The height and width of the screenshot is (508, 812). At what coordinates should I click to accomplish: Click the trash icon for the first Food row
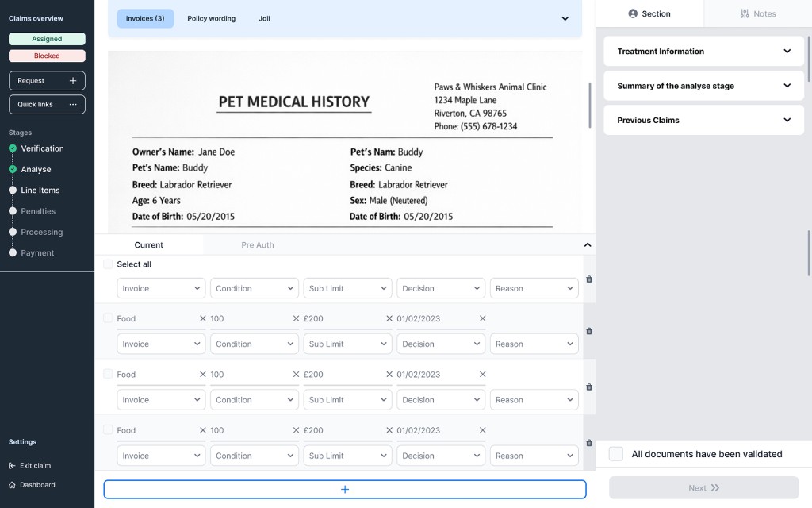[x=589, y=331]
